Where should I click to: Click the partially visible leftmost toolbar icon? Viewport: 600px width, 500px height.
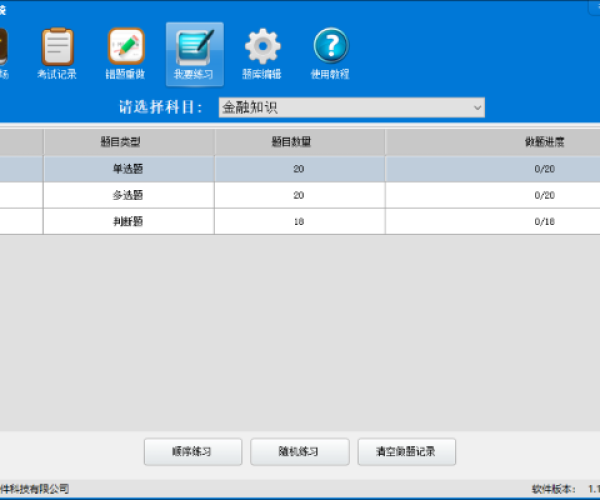point(3,54)
